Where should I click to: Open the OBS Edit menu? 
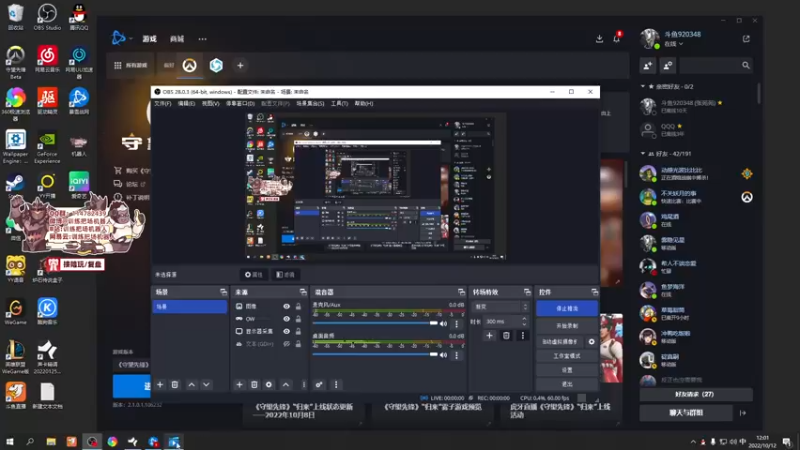coord(186,104)
